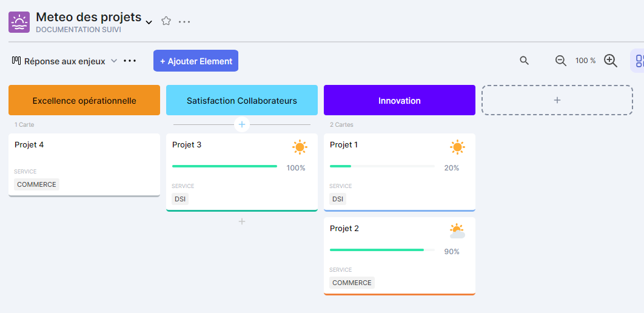Add a card below Projet 3
This screenshot has height=313, width=644.
(242, 221)
